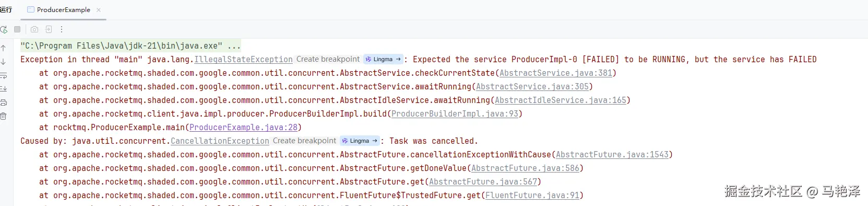
Task: Open the 运行 tool window label
Action: pyautogui.click(x=6, y=9)
